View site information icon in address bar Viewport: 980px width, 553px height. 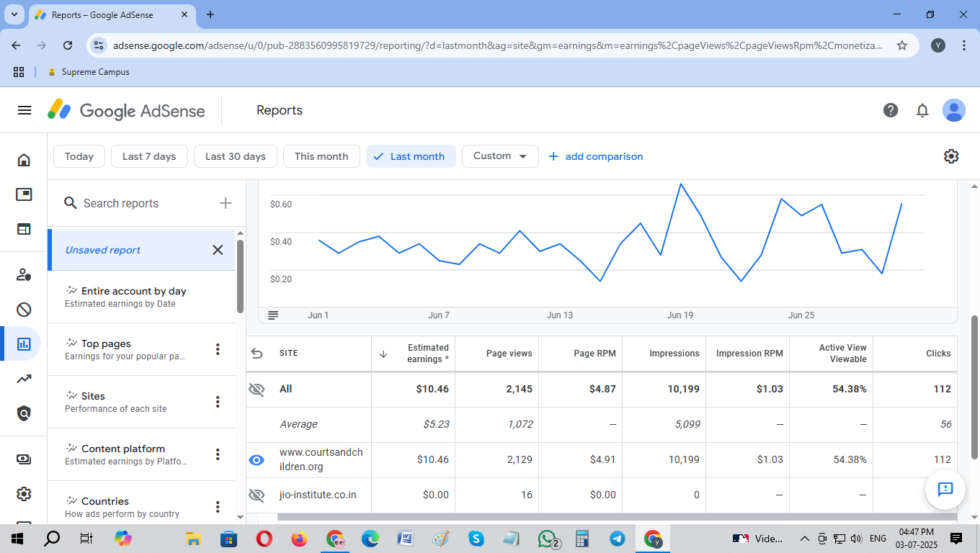tap(98, 45)
